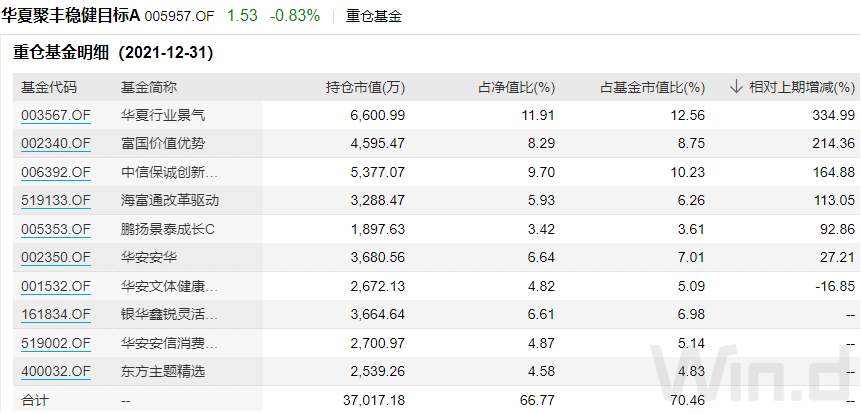Open fund code link 519133.OF
The height and width of the screenshot is (414, 861).
tap(56, 200)
